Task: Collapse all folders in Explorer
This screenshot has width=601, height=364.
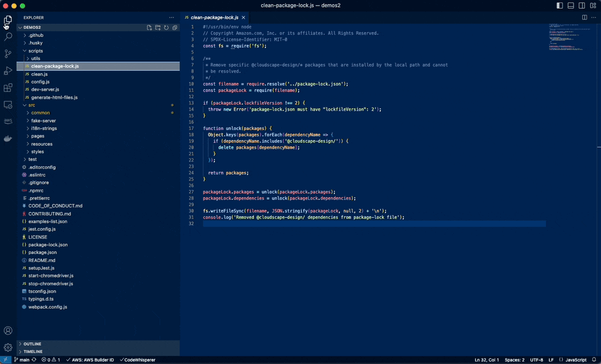Action: pos(175,28)
